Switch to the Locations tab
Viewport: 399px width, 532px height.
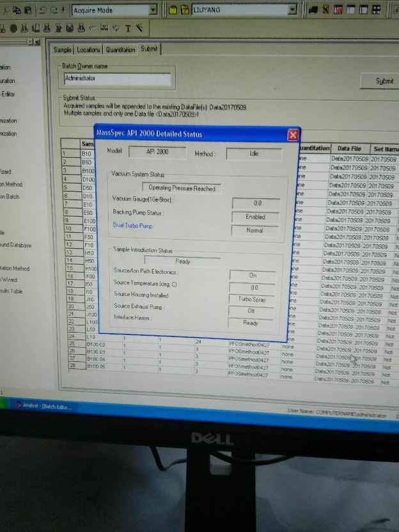click(x=88, y=50)
